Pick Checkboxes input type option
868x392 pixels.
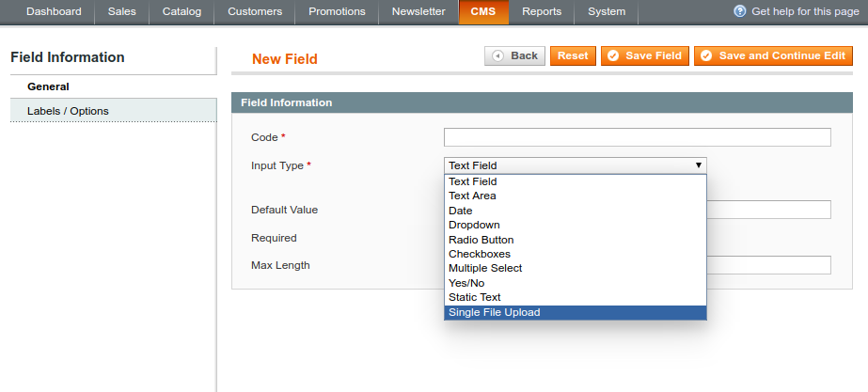(x=479, y=254)
